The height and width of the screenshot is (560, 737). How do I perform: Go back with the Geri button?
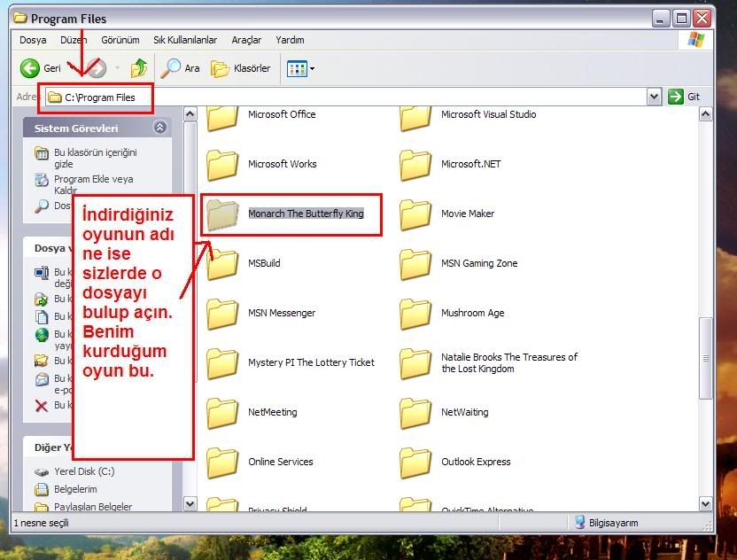[x=41, y=68]
